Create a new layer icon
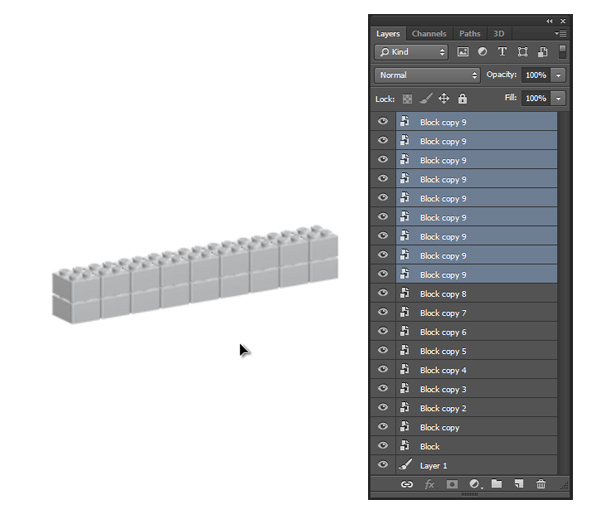This screenshot has width=600, height=525. [x=519, y=484]
